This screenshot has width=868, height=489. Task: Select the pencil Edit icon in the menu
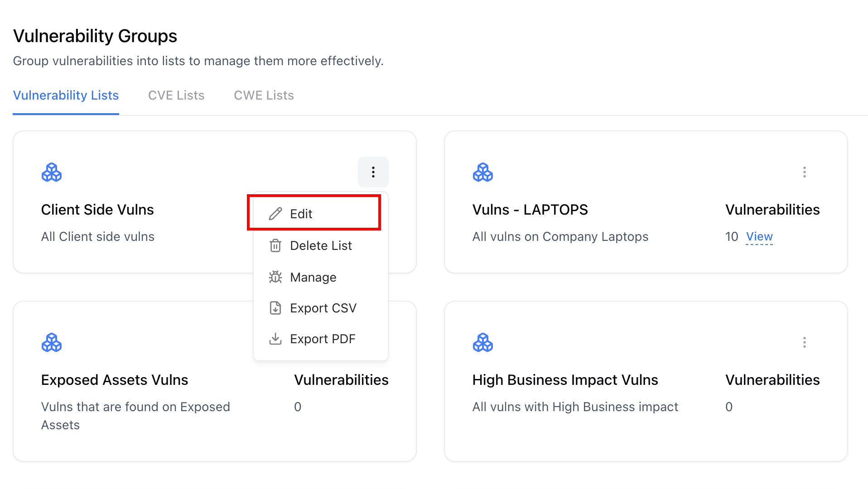[x=275, y=213]
